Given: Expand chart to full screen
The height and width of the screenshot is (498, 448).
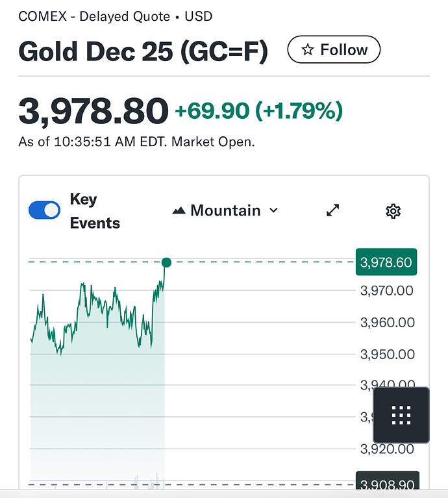Looking at the screenshot, I should pyautogui.click(x=332, y=210).
